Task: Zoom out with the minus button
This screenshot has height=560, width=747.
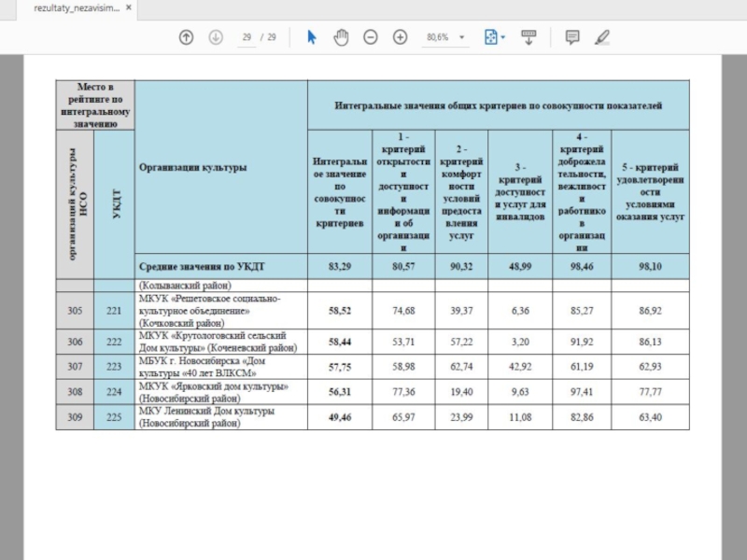Action: (x=371, y=37)
